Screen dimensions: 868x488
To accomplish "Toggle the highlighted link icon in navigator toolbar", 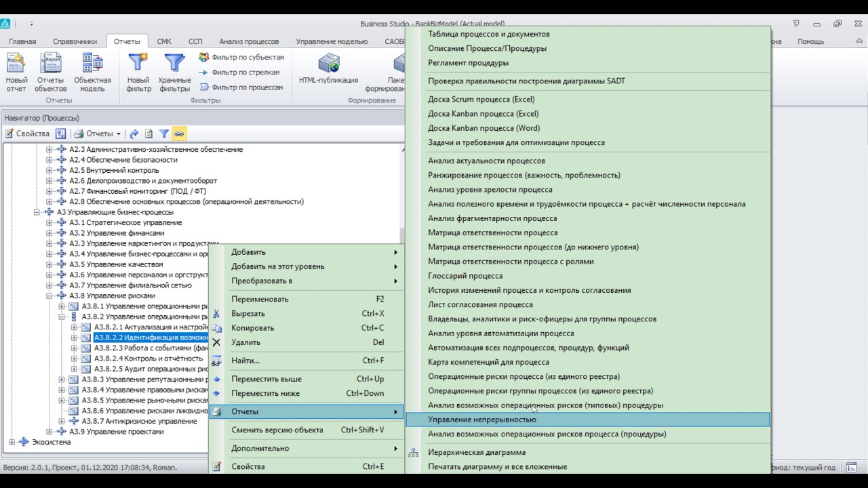I will [179, 134].
